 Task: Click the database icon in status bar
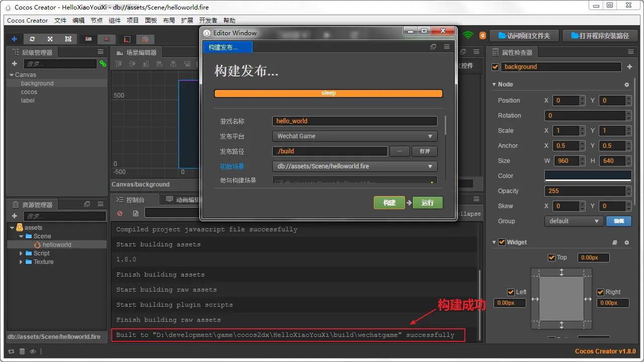22,351
